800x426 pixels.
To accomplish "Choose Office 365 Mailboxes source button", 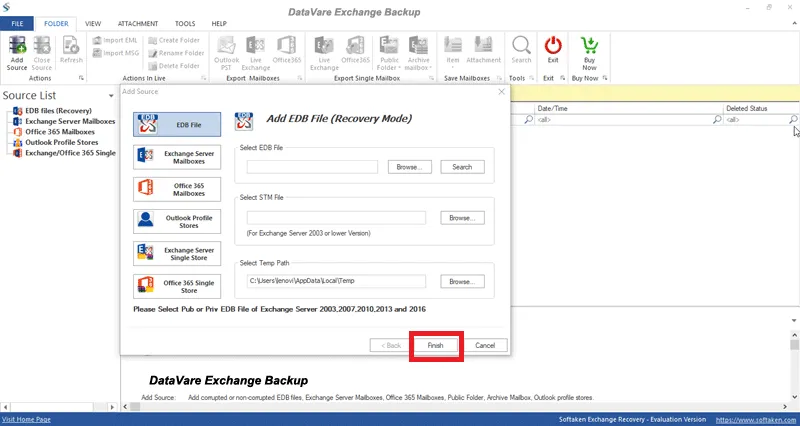I will pos(177,189).
